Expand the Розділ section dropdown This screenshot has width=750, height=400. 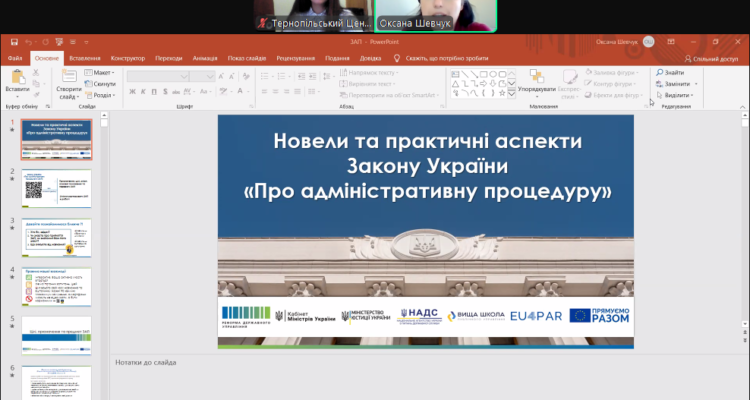tap(102, 95)
